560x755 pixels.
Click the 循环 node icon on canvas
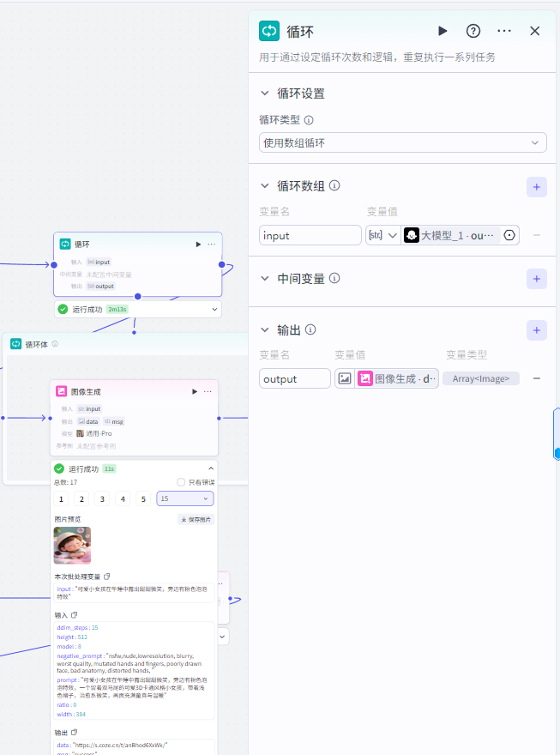pyautogui.click(x=65, y=244)
